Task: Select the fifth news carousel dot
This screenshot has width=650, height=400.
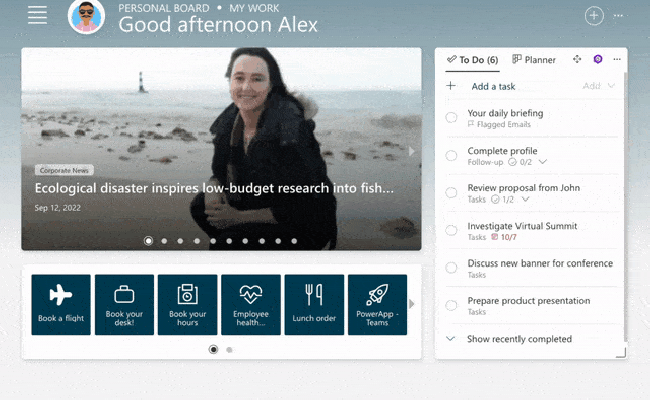Action: [x=213, y=241]
